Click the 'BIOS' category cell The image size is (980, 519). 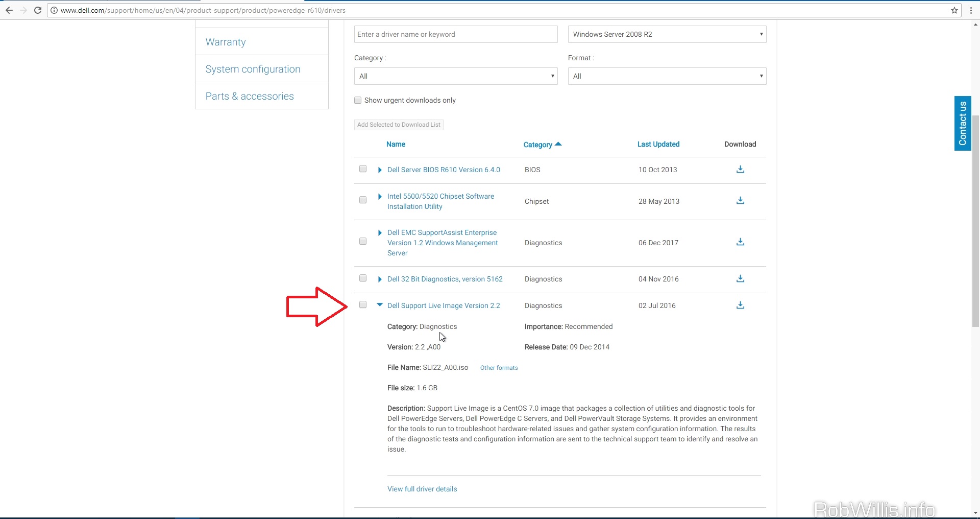[532, 170]
